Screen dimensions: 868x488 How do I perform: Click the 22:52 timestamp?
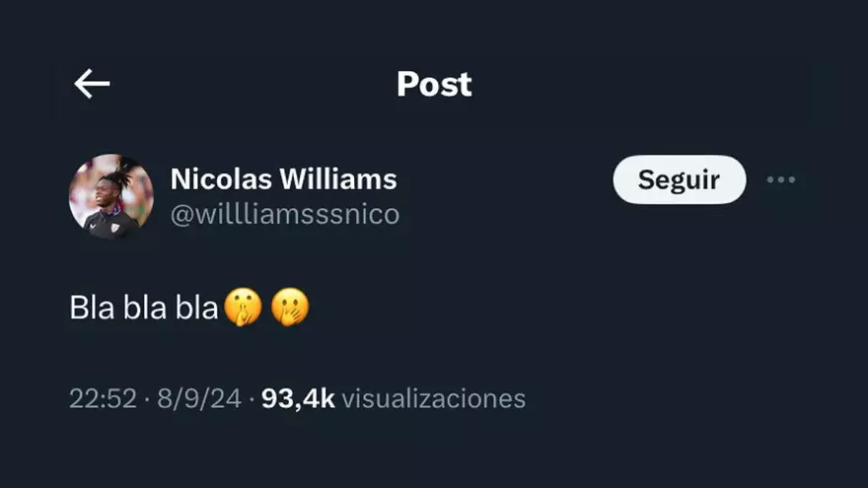coord(103,399)
